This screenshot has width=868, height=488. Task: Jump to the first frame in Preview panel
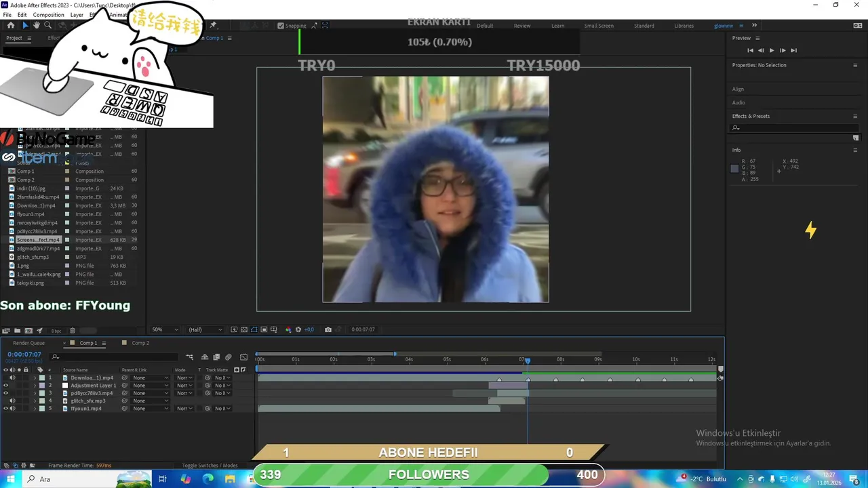(750, 50)
